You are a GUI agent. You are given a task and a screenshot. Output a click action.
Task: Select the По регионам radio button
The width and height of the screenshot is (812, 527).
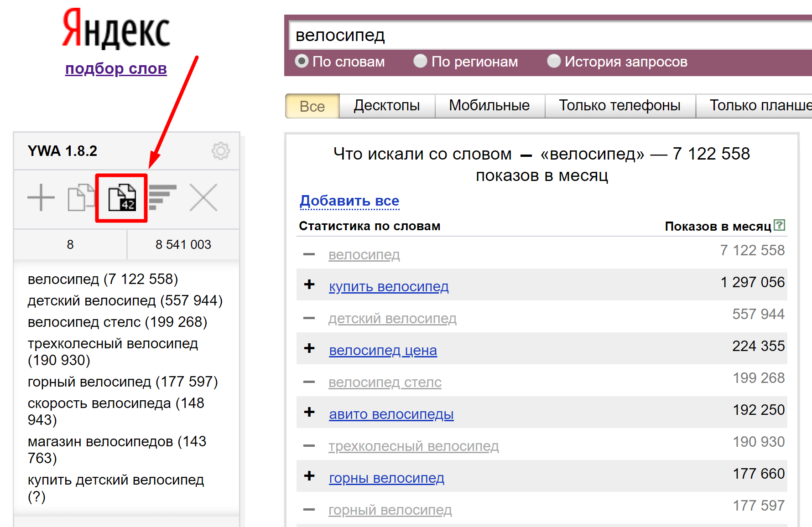point(420,61)
